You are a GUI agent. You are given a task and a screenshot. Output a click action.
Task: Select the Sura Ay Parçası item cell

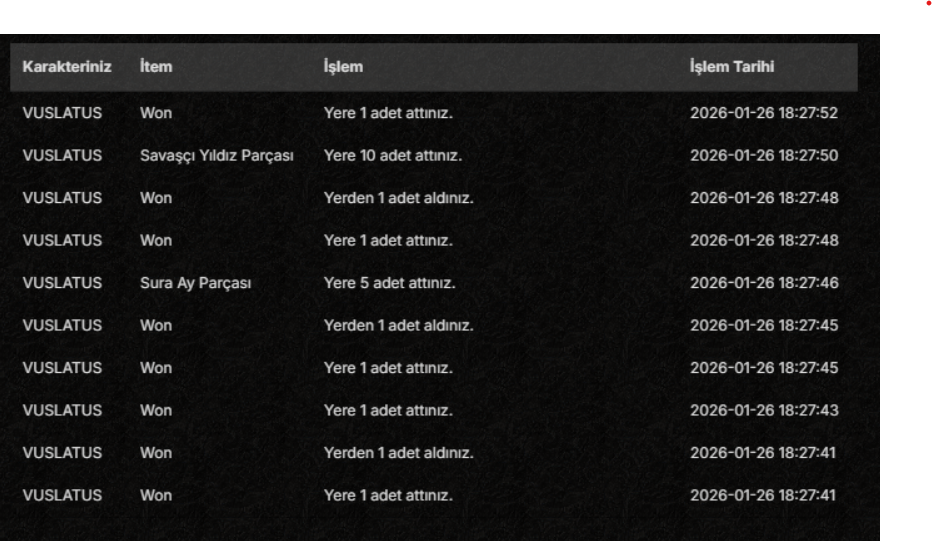[x=195, y=283]
